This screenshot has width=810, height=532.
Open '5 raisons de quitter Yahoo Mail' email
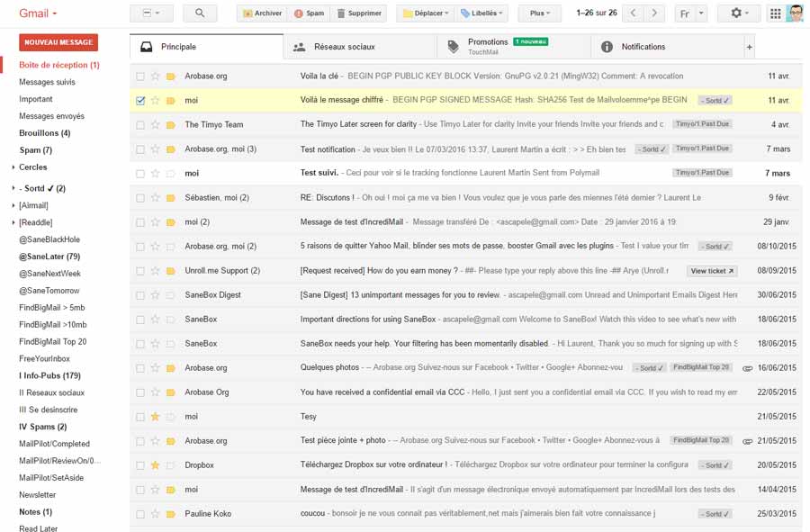(466, 247)
